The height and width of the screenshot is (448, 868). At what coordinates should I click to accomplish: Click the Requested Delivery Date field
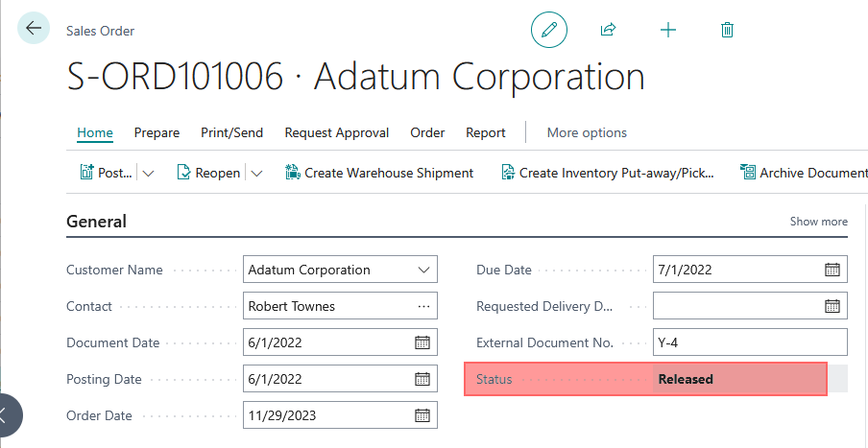pos(750,306)
